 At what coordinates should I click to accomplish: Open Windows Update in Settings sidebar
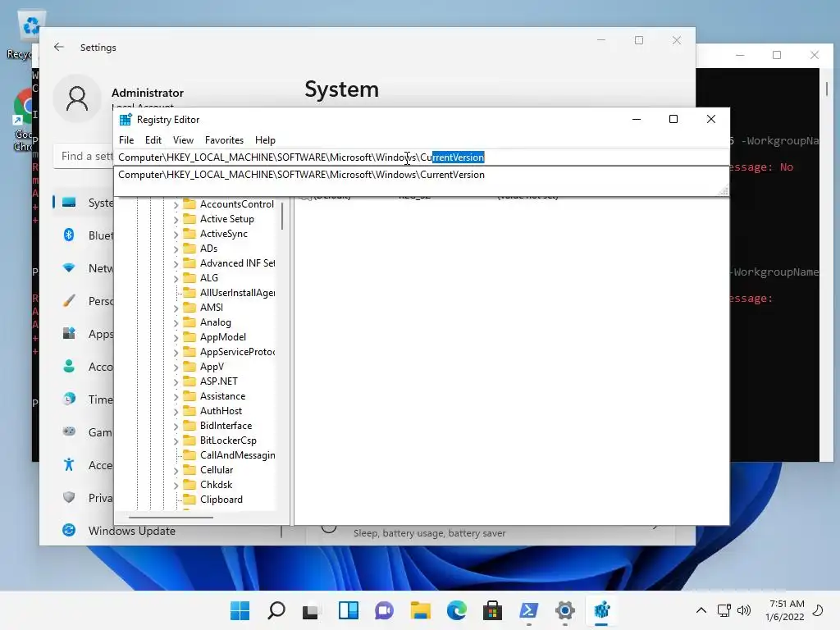click(131, 531)
